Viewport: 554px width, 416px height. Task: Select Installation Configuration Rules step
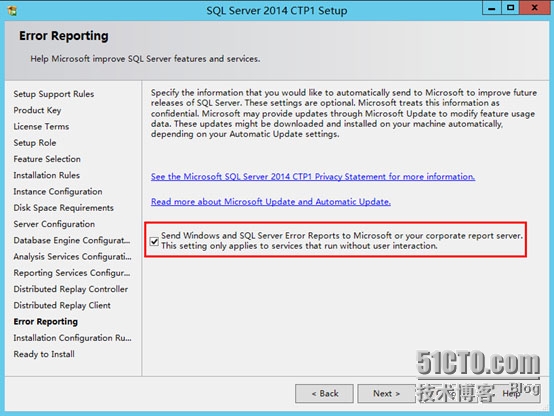(72, 338)
